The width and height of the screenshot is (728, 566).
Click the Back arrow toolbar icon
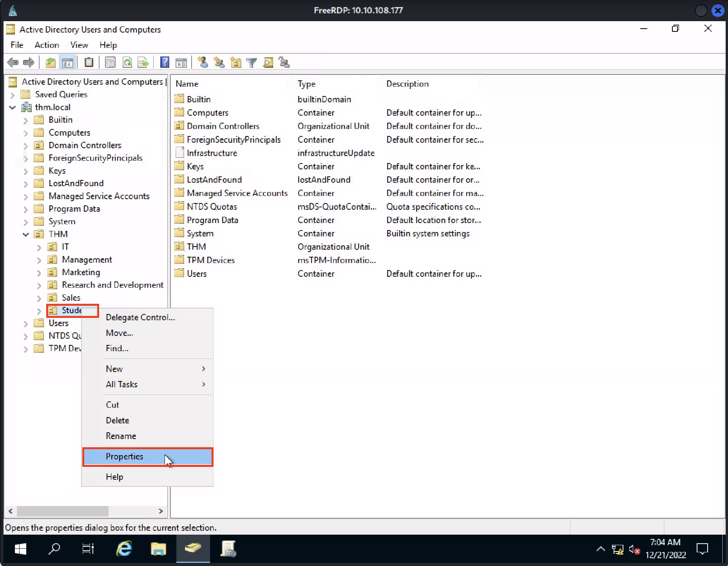pos(13,62)
